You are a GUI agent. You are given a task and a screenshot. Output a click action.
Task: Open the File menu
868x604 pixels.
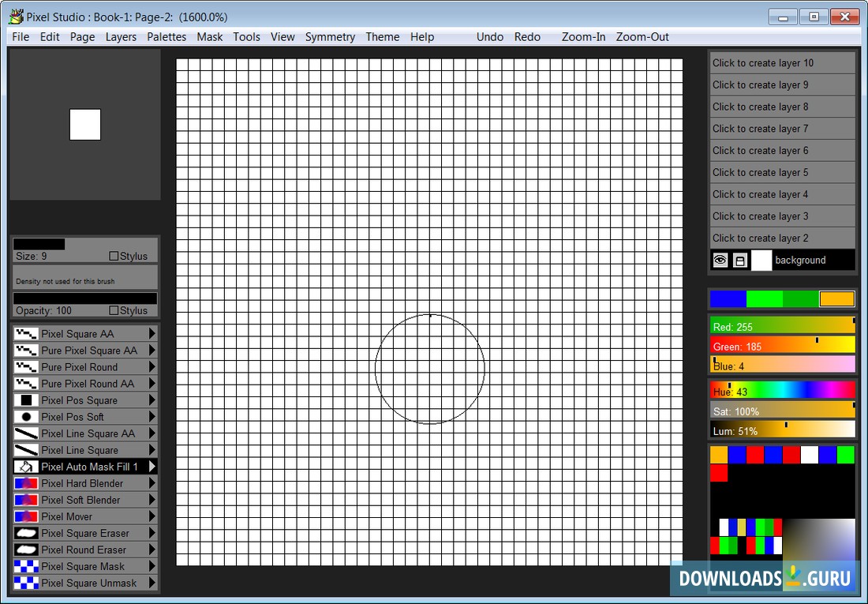pyautogui.click(x=21, y=36)
